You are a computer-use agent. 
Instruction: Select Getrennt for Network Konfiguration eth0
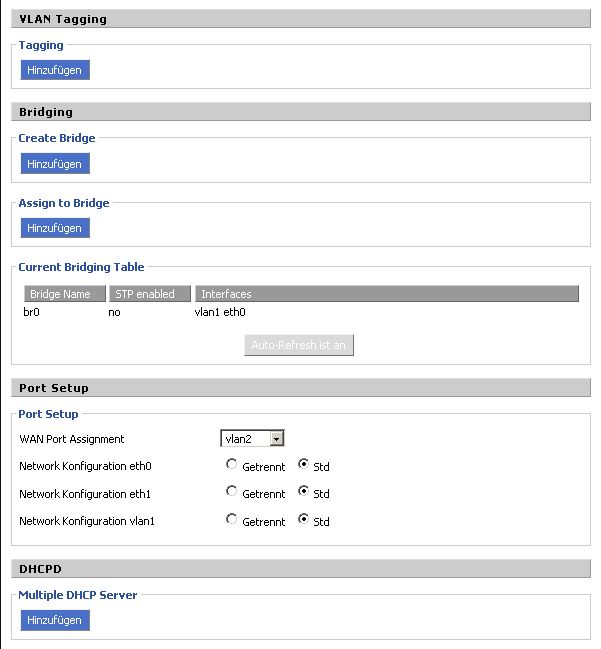[232, 465]
